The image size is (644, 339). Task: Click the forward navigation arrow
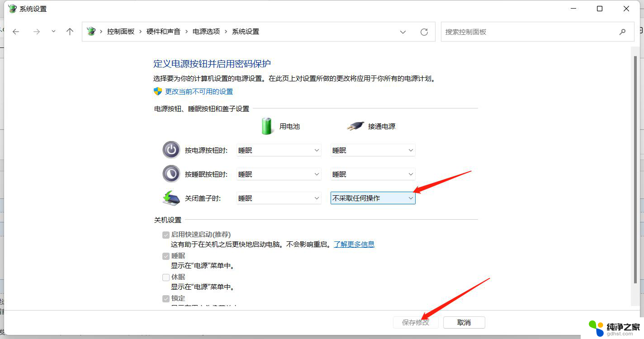tap(37, 32)
